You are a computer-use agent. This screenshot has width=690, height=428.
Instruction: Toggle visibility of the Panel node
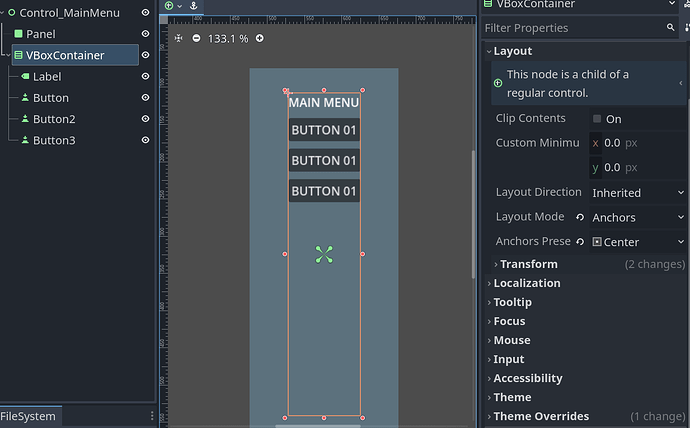146,34
